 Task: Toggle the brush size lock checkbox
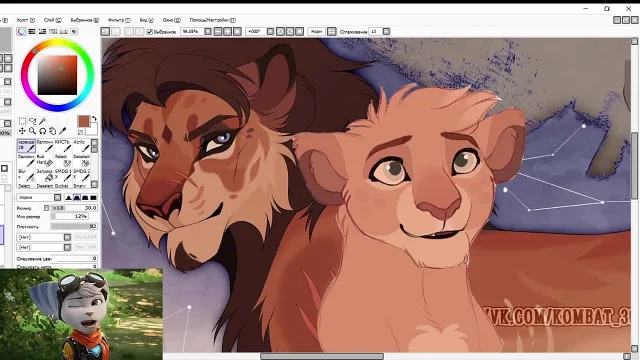click(x=47, y=208)
